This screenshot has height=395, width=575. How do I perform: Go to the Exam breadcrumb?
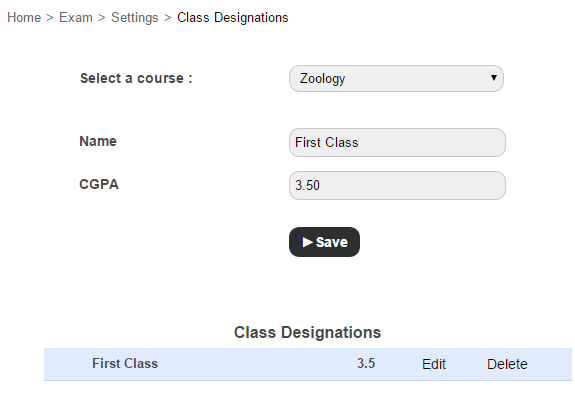click(76, 18)
